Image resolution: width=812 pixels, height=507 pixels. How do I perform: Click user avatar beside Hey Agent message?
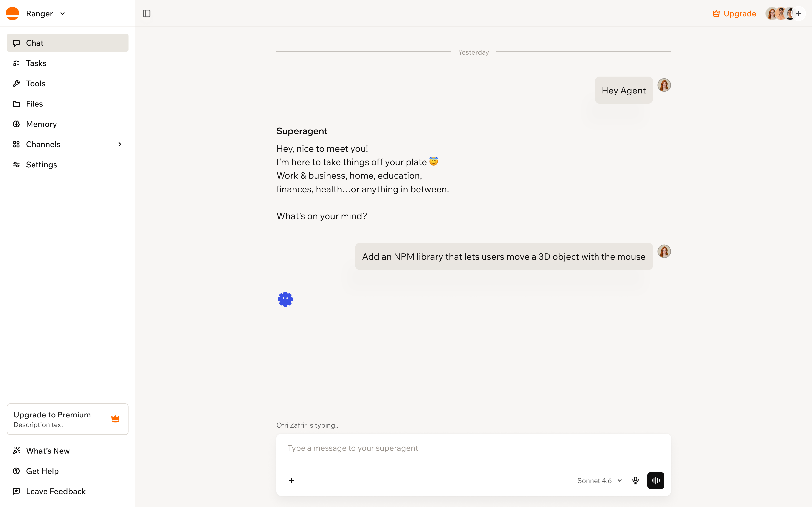(664, 85)
